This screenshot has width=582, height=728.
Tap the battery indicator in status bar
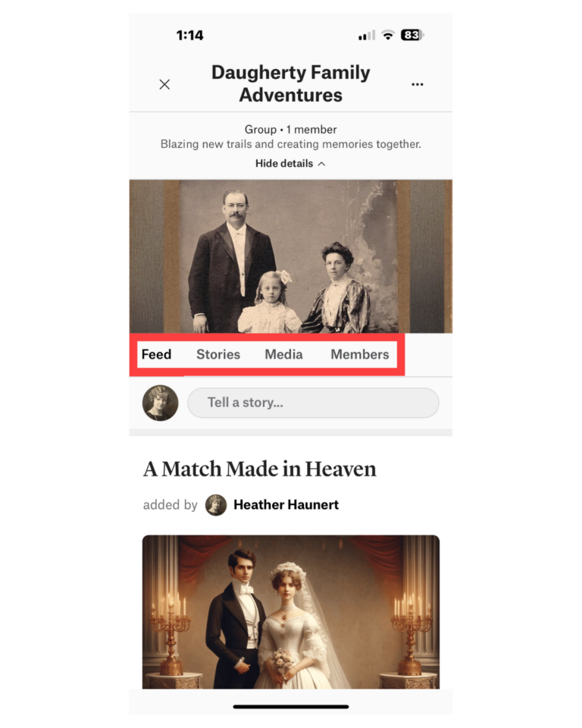[x=412, y=36]
